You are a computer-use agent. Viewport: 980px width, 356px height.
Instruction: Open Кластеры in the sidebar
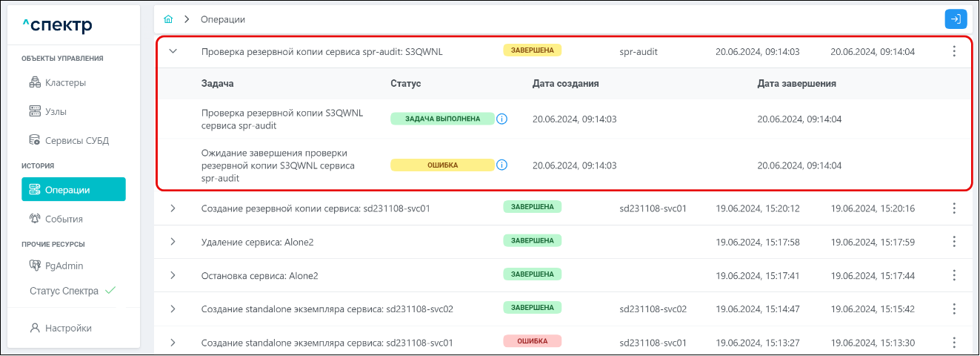coord(65,82)
